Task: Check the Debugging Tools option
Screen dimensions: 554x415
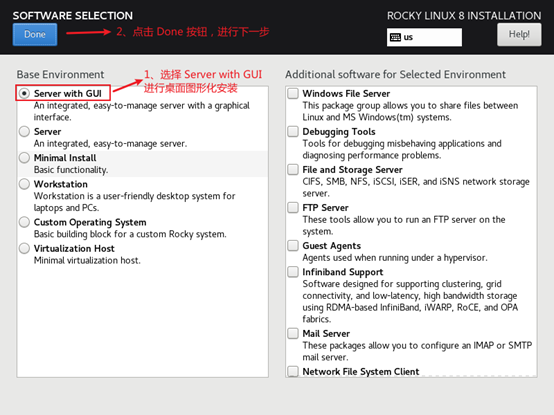Action: pyautogui.click(x=293, y=131)
